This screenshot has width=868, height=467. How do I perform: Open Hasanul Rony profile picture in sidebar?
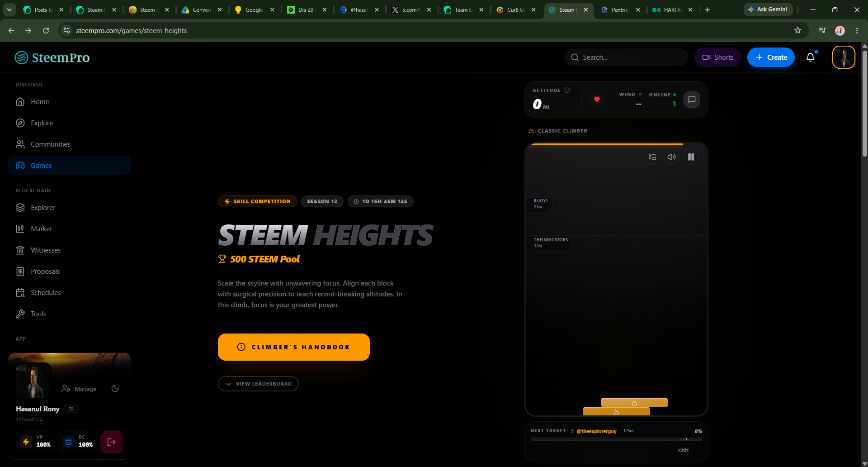(x=33, y=381)
